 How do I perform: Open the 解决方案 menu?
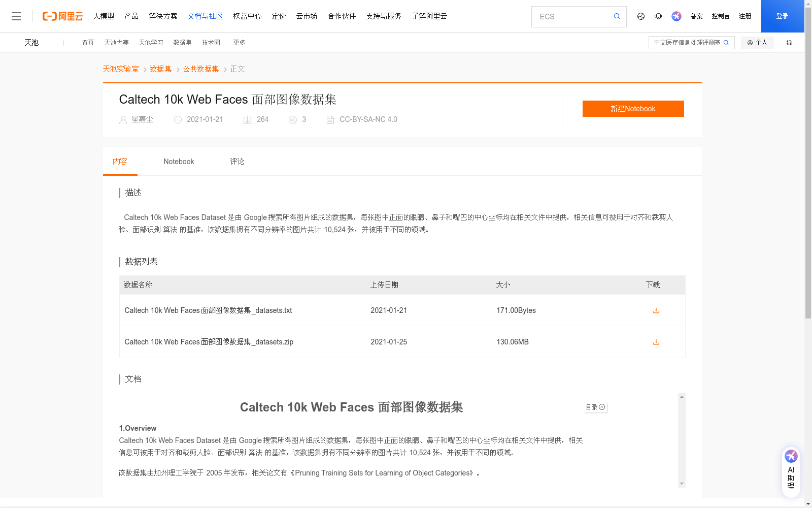(163, 16)
